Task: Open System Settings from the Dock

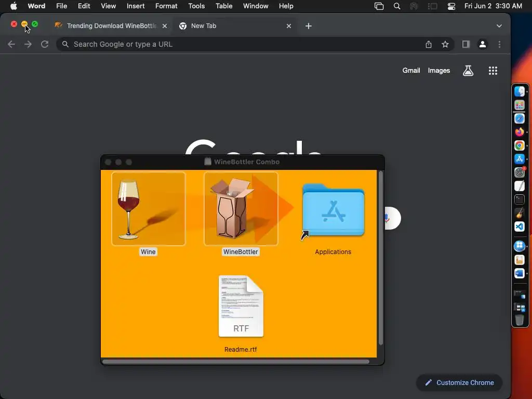Action: [x=520, y=172]
